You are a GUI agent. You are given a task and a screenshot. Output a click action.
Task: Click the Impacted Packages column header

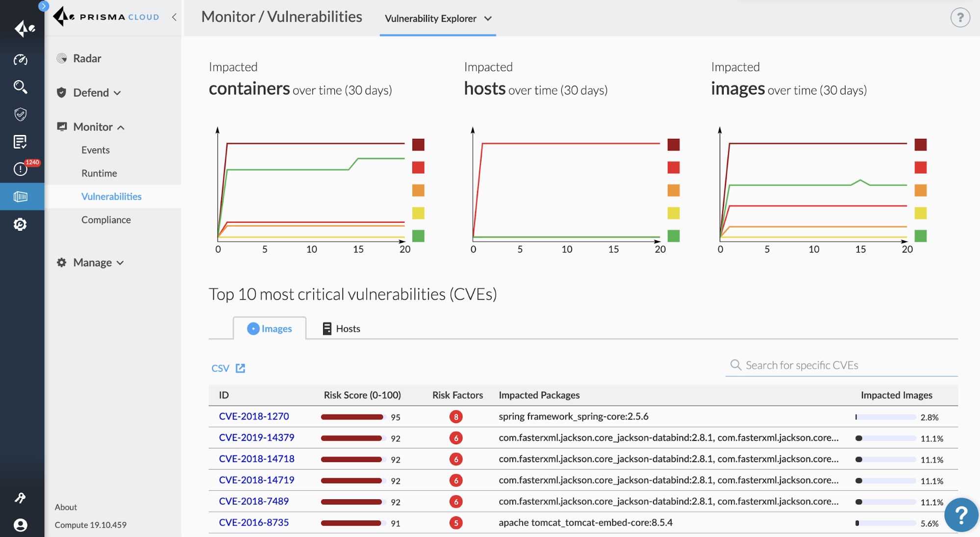[x=539, y=395]
